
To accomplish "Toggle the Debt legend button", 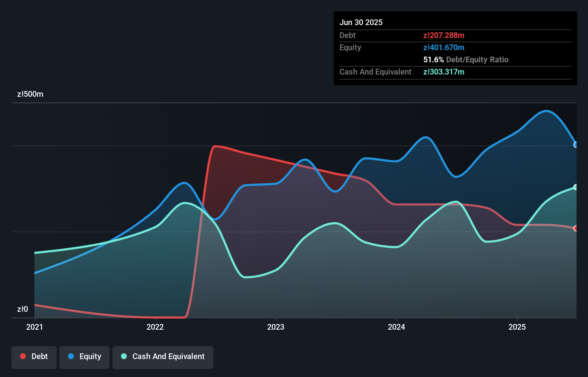I will [x=34, y=357].
